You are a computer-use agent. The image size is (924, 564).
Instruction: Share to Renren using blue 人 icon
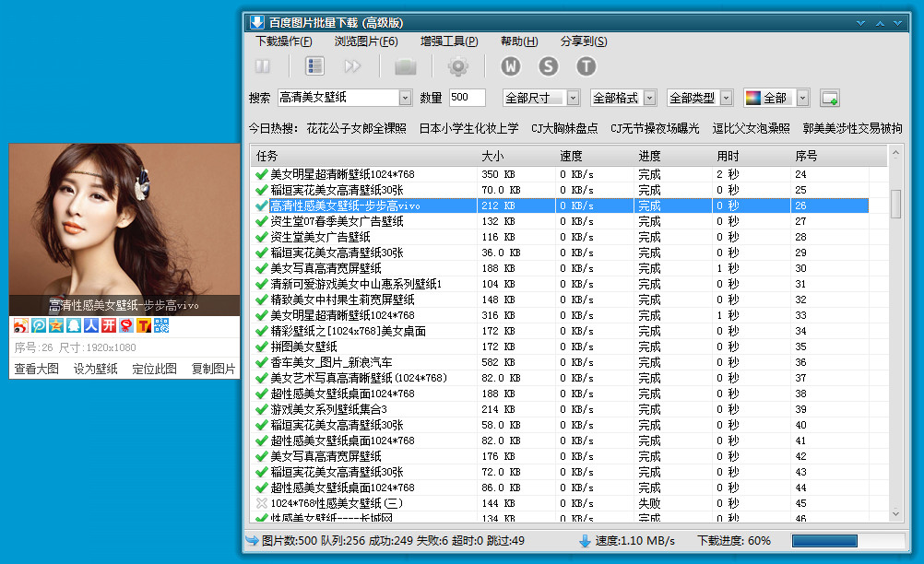click(90, 325)
